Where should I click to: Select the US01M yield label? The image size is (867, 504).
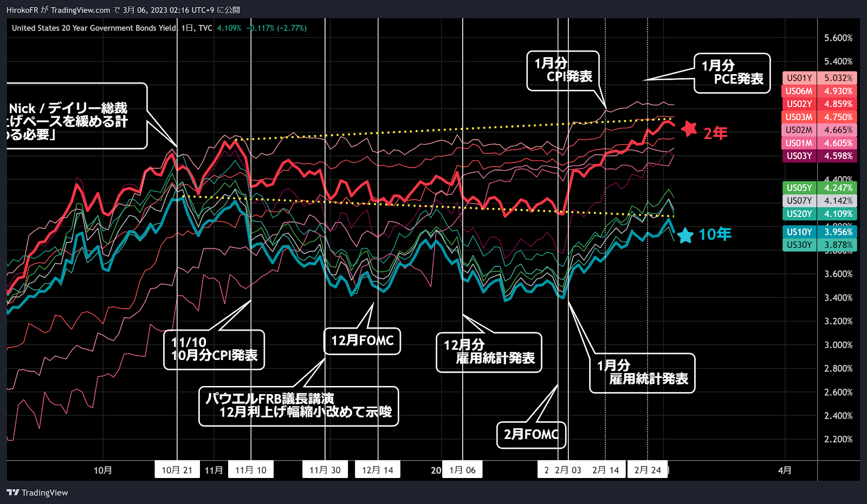[820, 143]
